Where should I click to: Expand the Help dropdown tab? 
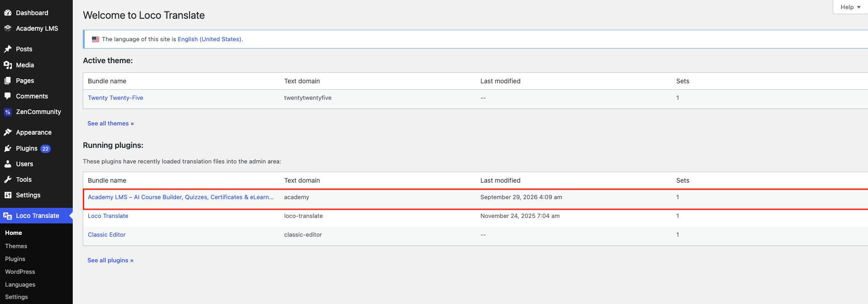850,7
